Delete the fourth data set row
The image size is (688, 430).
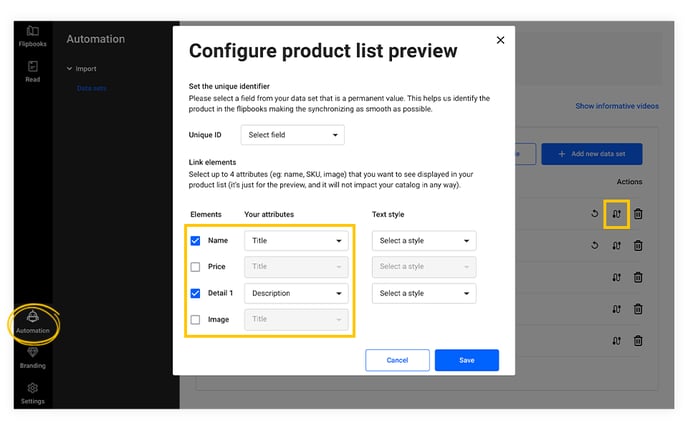point(638,308)
